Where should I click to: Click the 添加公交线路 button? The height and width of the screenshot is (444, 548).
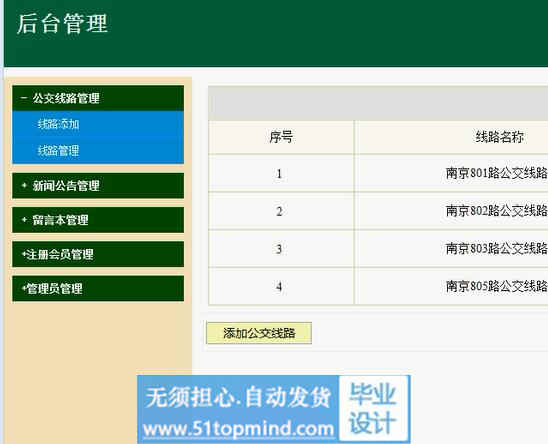(259, 333)
